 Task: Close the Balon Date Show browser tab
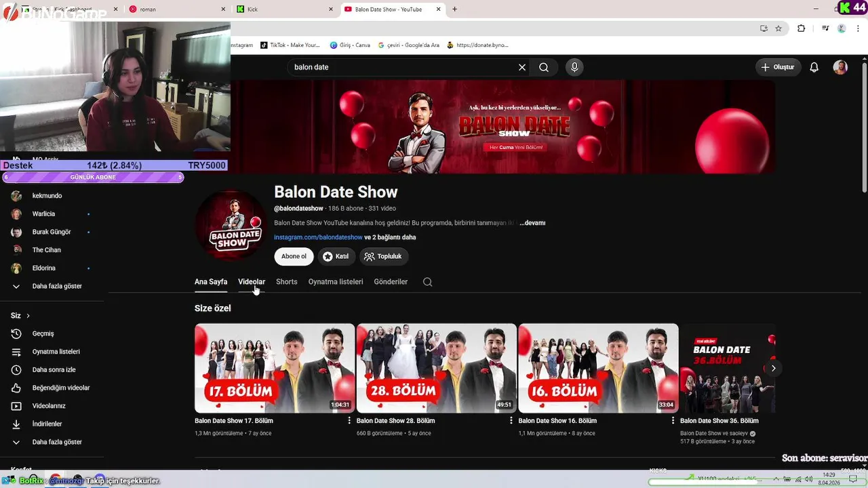click(439, 9)
